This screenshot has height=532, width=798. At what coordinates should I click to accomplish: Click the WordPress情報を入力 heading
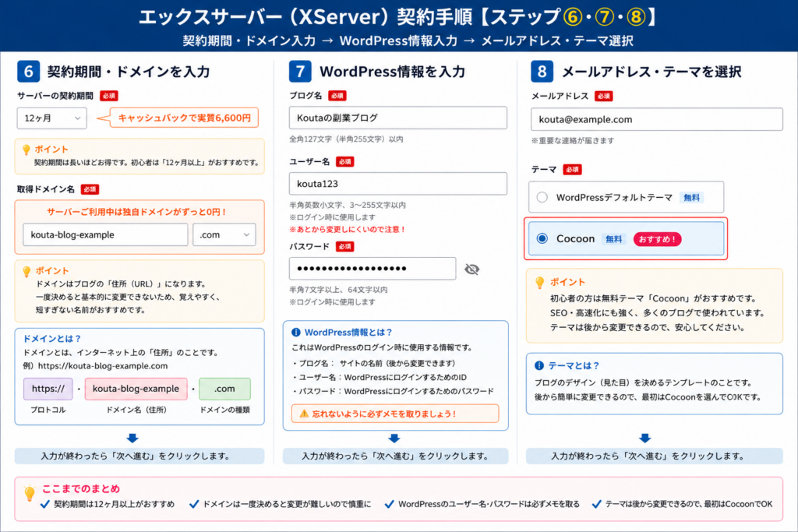(393, 71)
